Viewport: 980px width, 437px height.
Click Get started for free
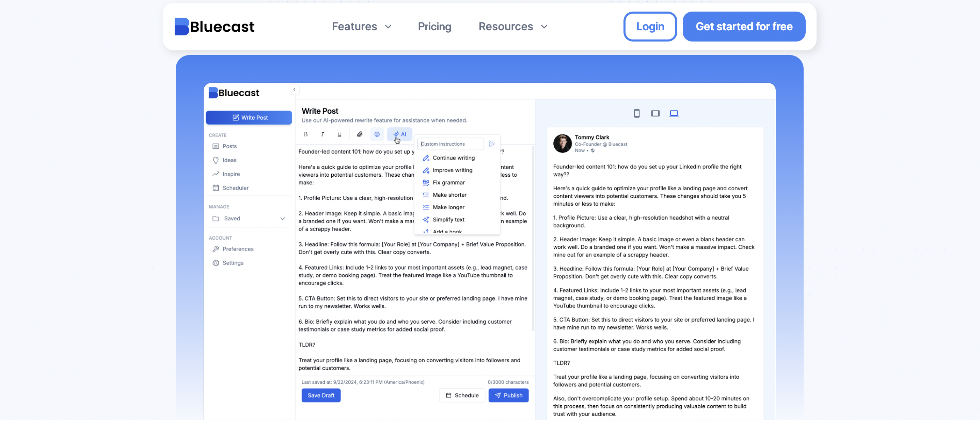click(x=744, y=26)
